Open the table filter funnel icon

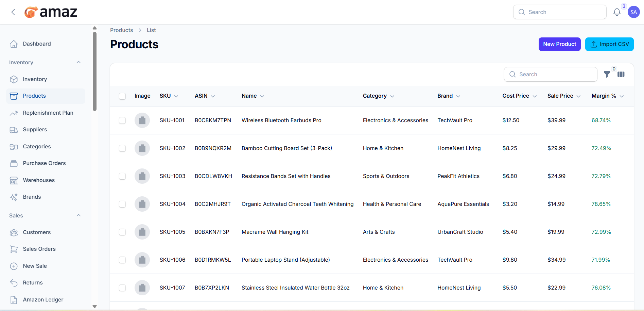click(x=607, y=74)
